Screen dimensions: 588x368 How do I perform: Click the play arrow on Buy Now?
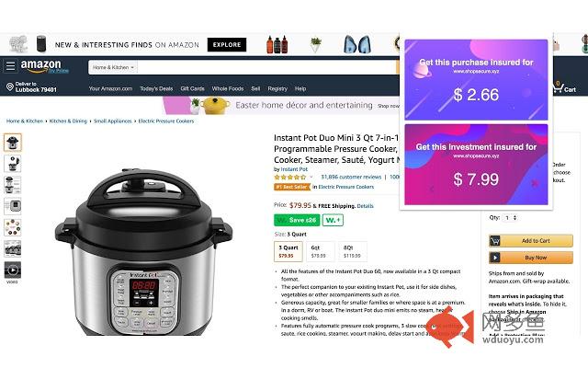point(495,258)
